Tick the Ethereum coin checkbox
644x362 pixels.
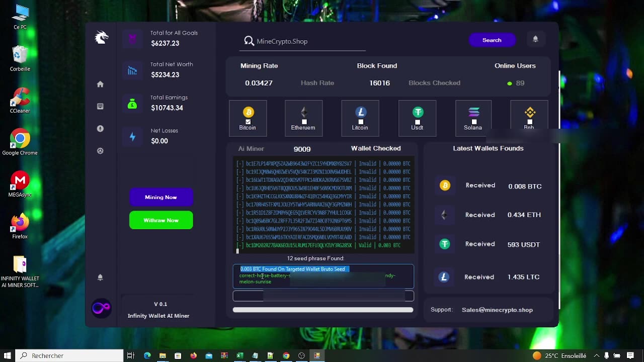coord(304,122)
